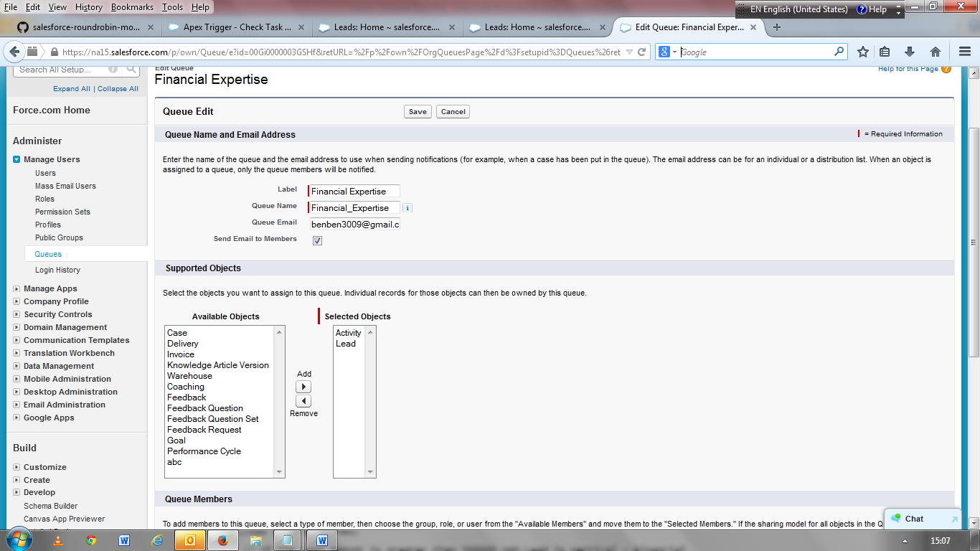Switch to Notepad in the taskbar

pos(288,540)
